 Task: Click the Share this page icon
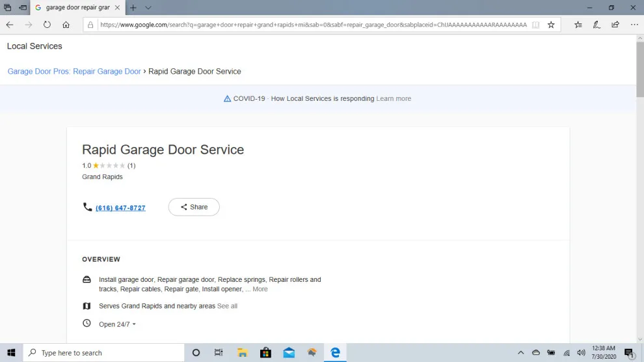(615, 25)
